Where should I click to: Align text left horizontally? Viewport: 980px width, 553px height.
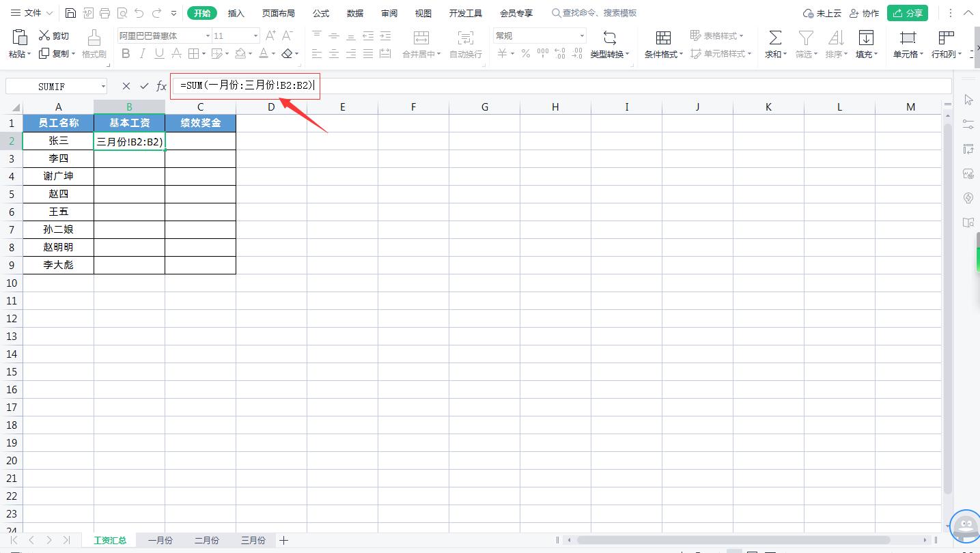[317, 53]
